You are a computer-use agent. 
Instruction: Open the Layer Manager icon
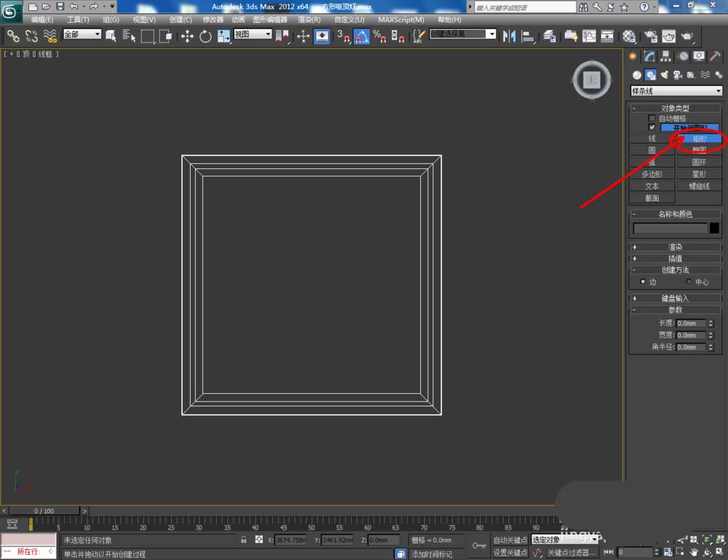(549, 36)
